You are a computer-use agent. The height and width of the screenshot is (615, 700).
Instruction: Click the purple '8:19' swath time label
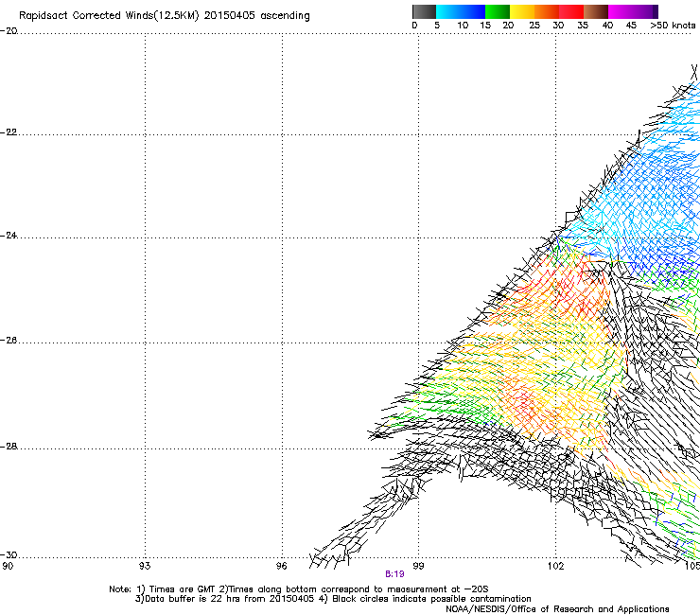tap(394, 574)
